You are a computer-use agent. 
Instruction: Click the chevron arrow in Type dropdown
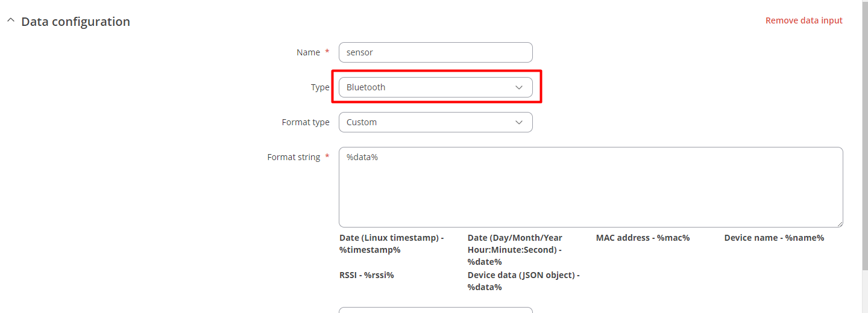519,87
